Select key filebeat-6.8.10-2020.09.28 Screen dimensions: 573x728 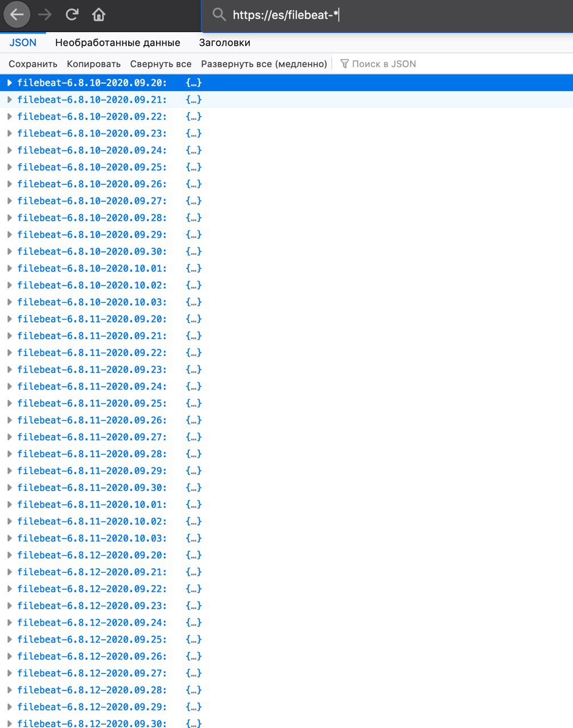tap(92, 218)
